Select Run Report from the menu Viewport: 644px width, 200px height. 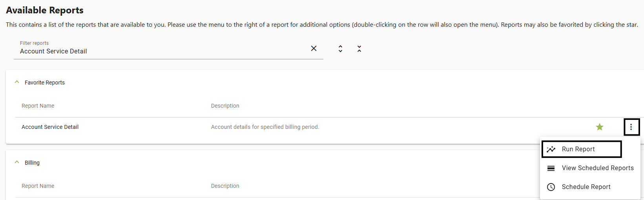click(x=582, y=149)
